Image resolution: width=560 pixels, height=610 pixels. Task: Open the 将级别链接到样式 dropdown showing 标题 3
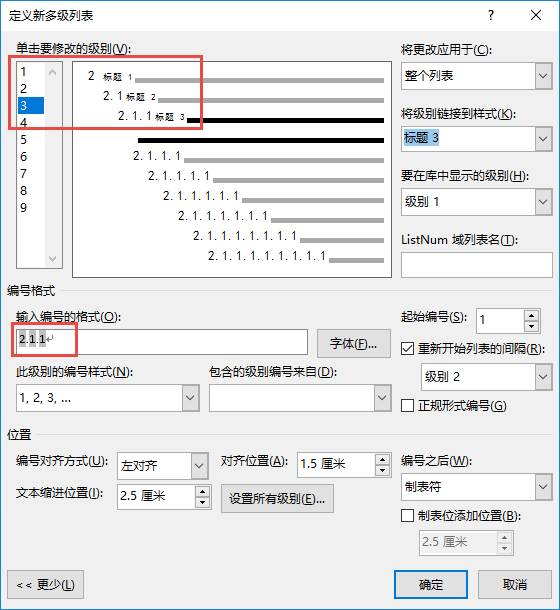click(543, 138)
